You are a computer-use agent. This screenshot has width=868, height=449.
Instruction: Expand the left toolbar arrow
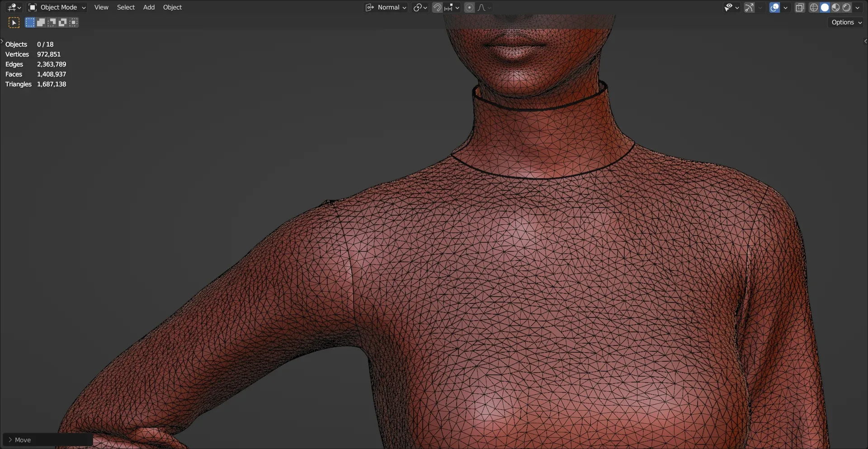(2, 41)
